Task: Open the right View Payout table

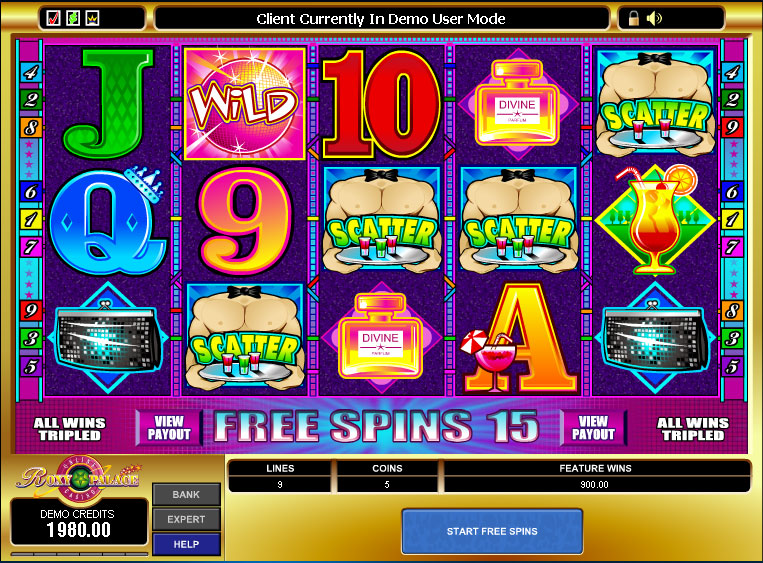Action: tap(593, 428)
